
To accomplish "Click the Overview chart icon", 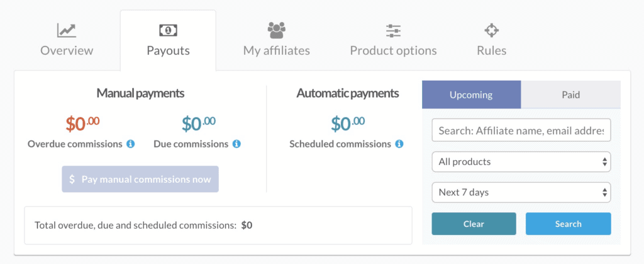I will (x=67, y=30).
